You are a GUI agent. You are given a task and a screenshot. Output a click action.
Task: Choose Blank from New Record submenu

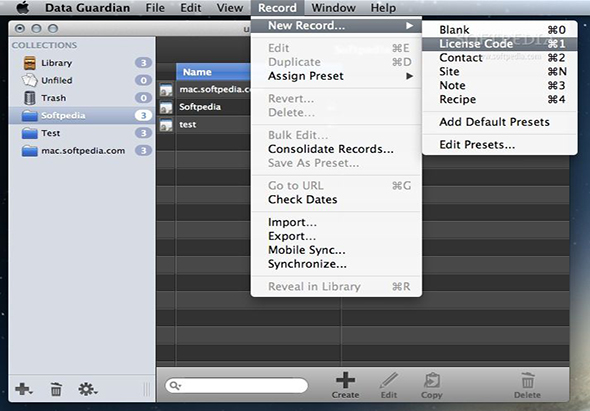(500, 30)
